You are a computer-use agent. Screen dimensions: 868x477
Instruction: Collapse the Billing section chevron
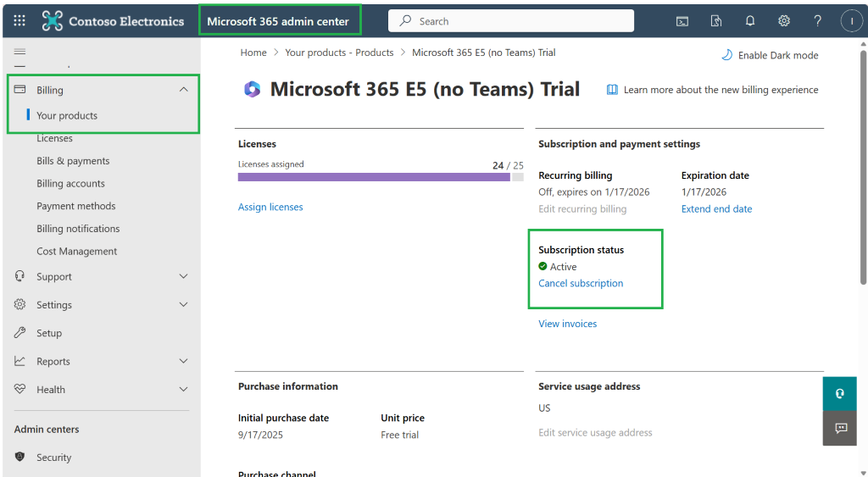coord(184,90)
